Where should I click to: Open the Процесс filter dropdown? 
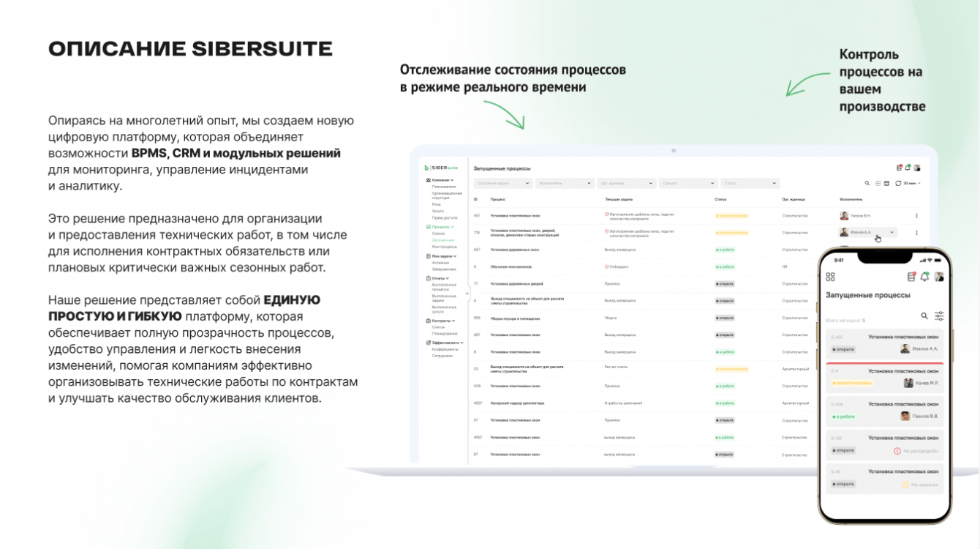[x=688, y=183]
